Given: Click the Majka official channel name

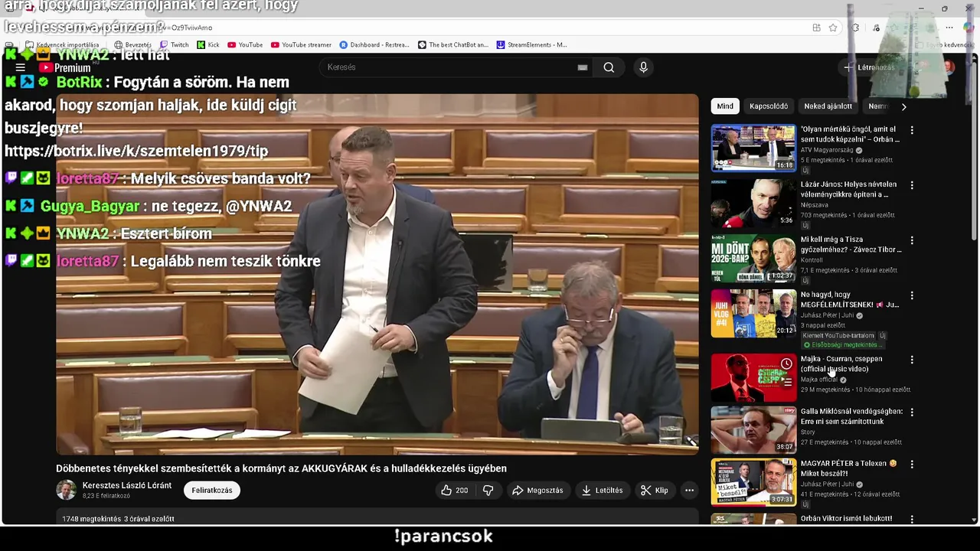Looking at the screenshot, I should (x=819, y=380).
